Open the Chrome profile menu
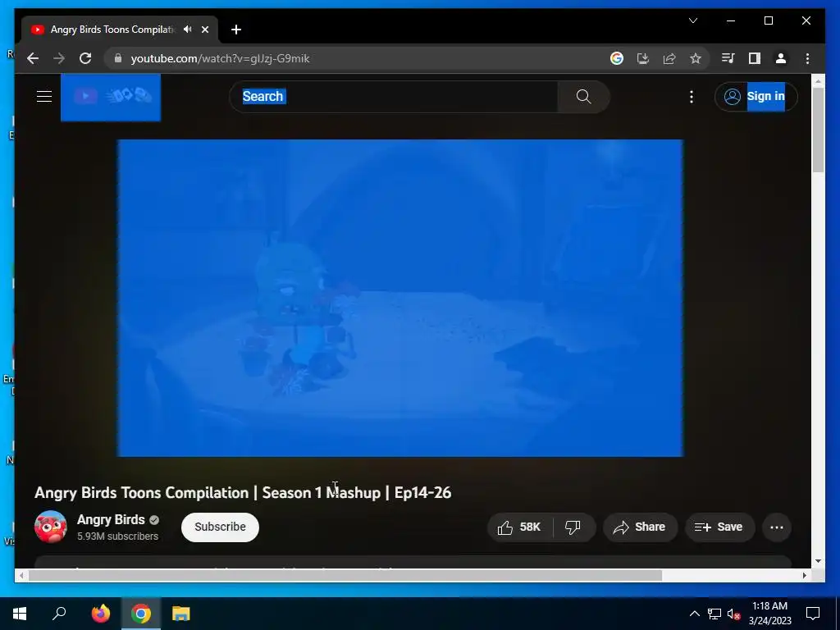The width and height of the screenshot is (840, 630). pos(781,58)
